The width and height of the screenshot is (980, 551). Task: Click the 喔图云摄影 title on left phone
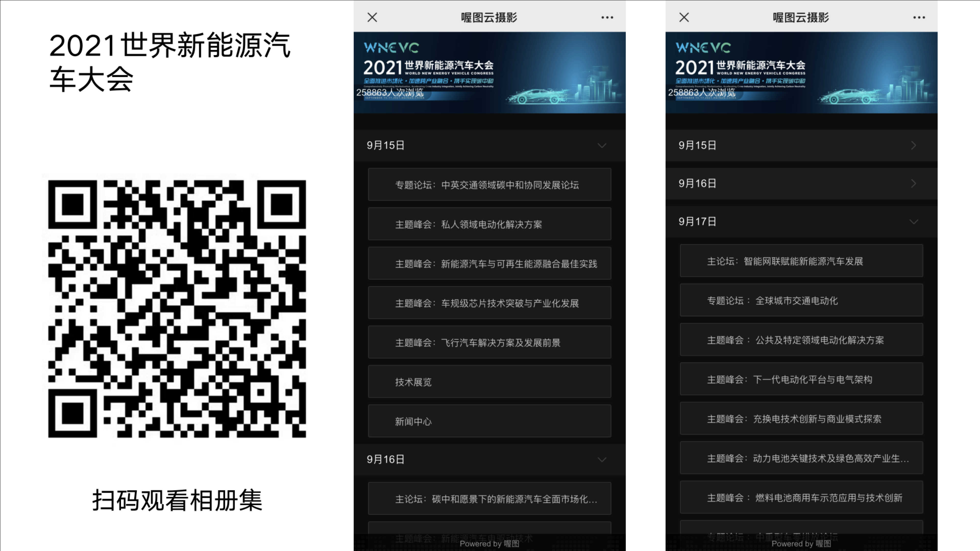(x=489, y=18)
